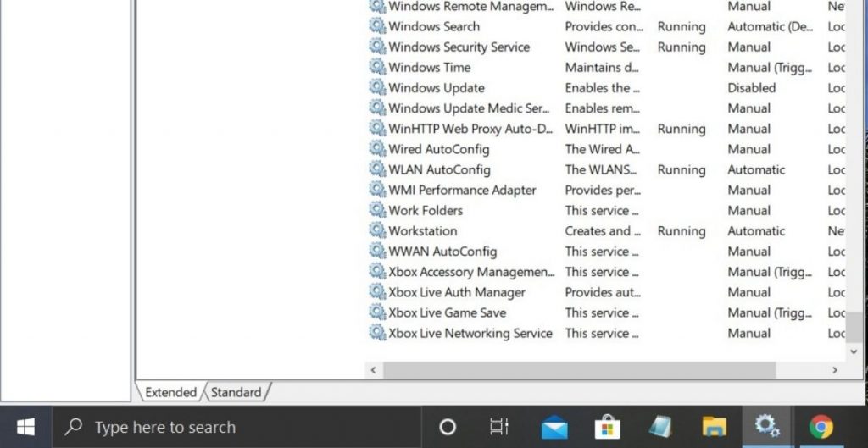Switch to the Extended tab
The height and width of the screenshot is (448, 868).
(170, 392)
